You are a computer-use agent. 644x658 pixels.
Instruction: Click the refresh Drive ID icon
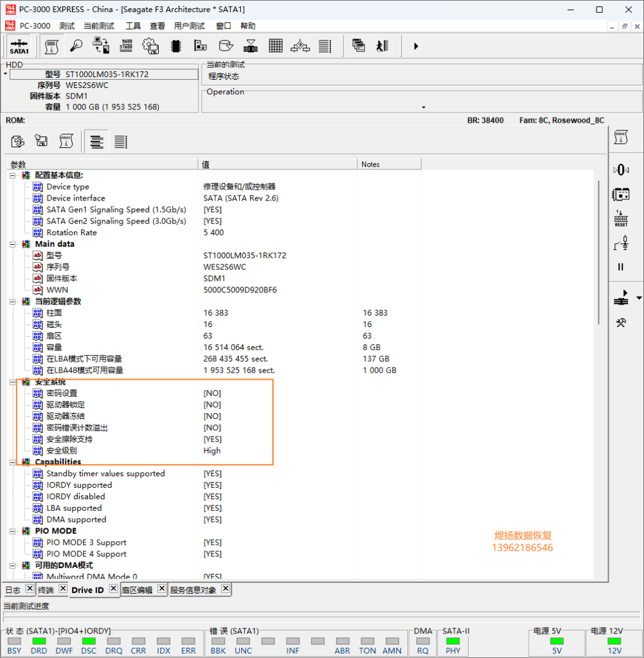[17, 141]
